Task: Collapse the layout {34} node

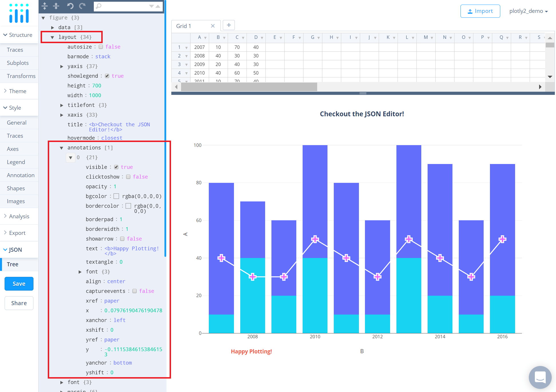Action: pos(52,37)
